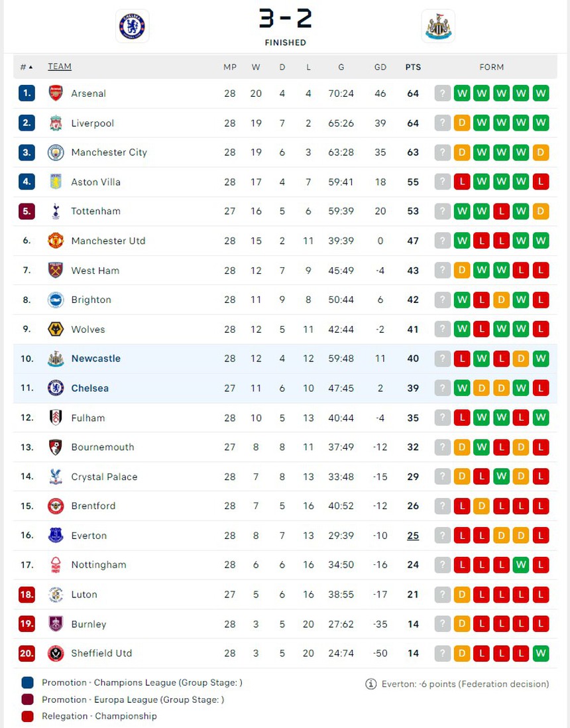Click the Wolves club badge
This screenshot has height=728, width=570.
56,330
